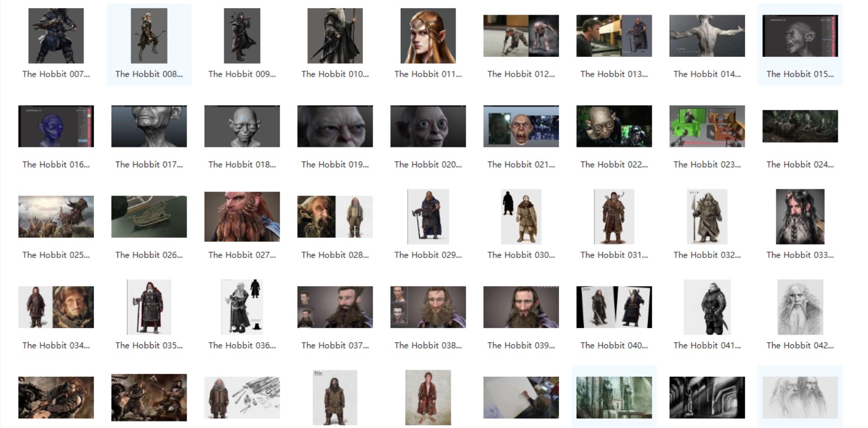Click the "The Hobbit 039..." file name

[x=521, y=345]
